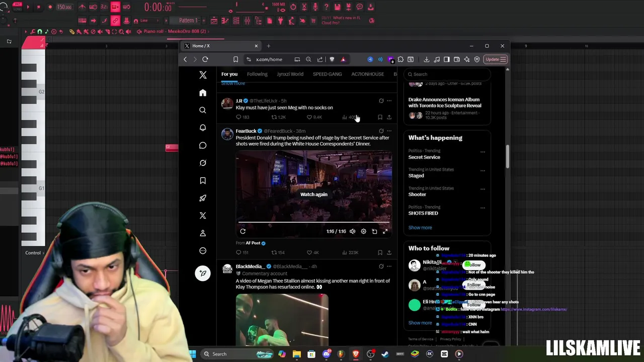The height and width of the screenshot is (362, 644).
Task: Open X Home from sidebar
Action: tap(203, 93)
